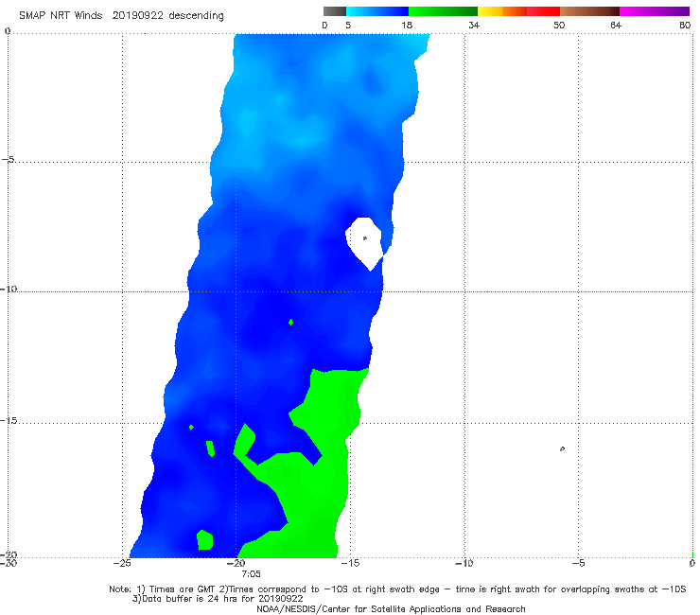Click the yellow-orange segment of the color bar
Viewport: 700px width, 615px height.
[x=502, y=11]
